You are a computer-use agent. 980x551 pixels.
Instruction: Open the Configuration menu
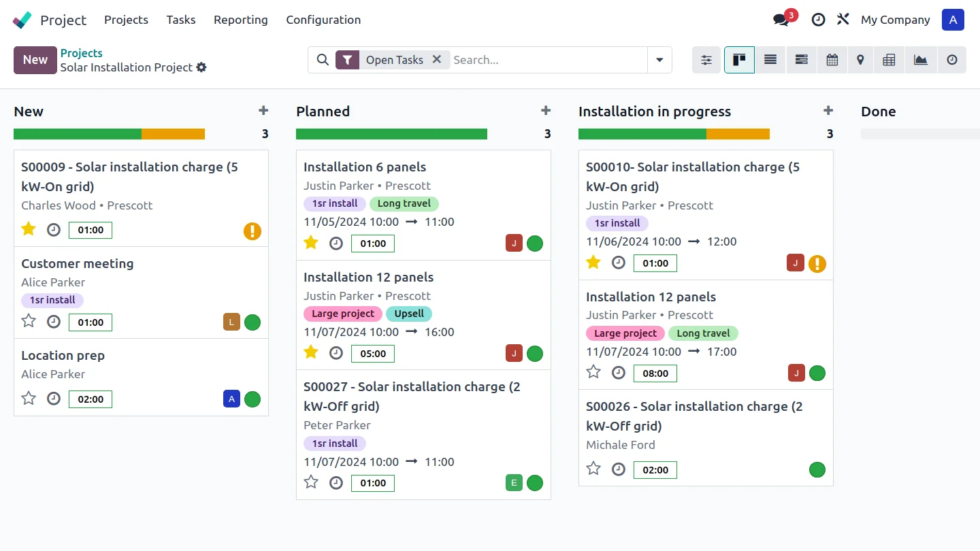(x=323, y=20)
